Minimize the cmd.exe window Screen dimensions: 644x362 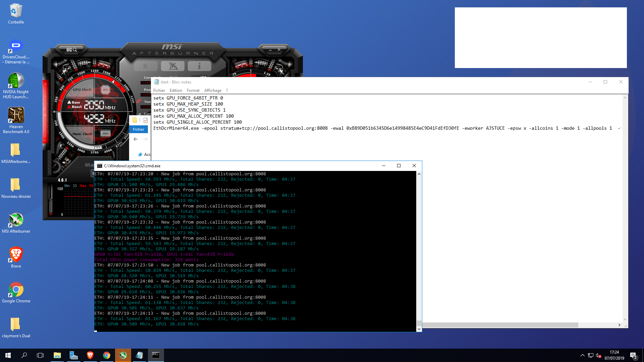pyautogui.click(x=384, y=166)
